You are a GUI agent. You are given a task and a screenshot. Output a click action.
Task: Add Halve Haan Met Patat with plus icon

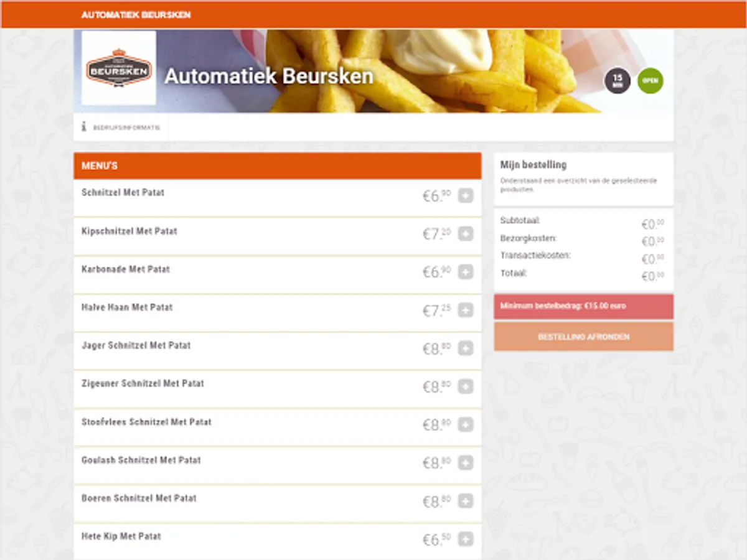[466, 310]
